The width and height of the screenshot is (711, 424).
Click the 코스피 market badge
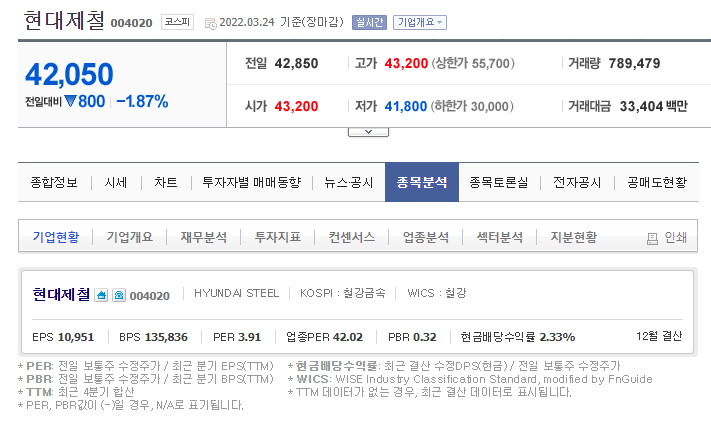click(177, 22)
